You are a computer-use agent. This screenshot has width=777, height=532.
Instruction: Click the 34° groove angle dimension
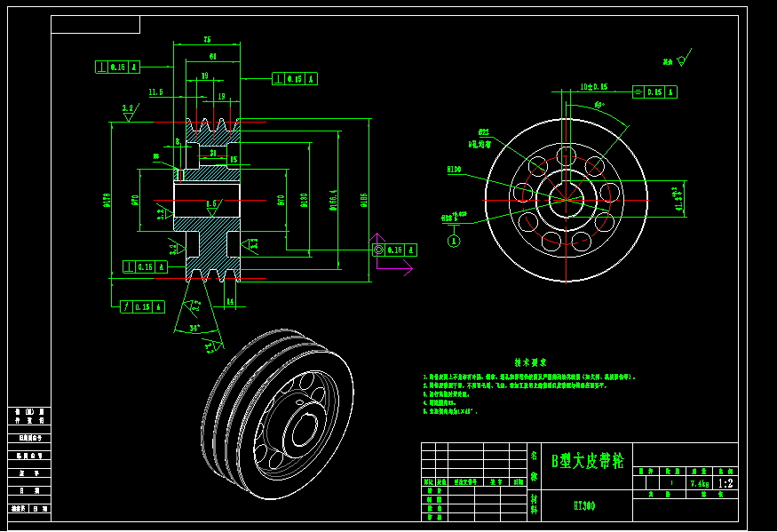(x=194, y=329)
